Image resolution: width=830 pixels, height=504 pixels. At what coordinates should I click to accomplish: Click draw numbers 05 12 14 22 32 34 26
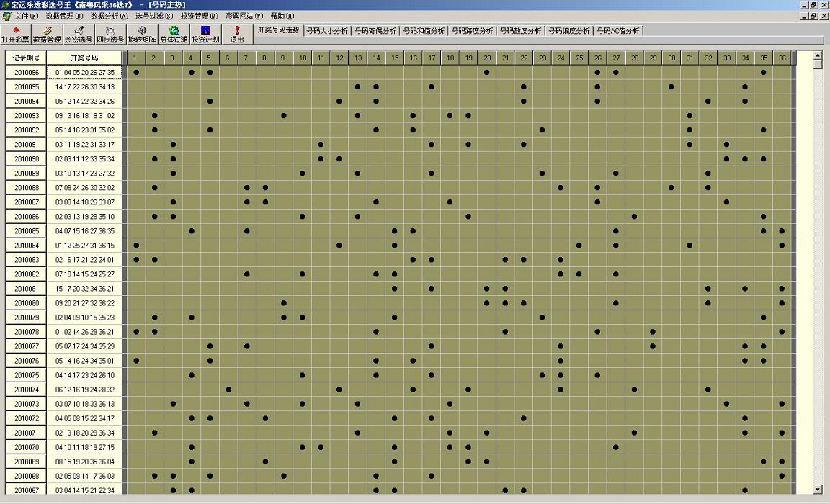pyautogui.click(x=84, y=101)
